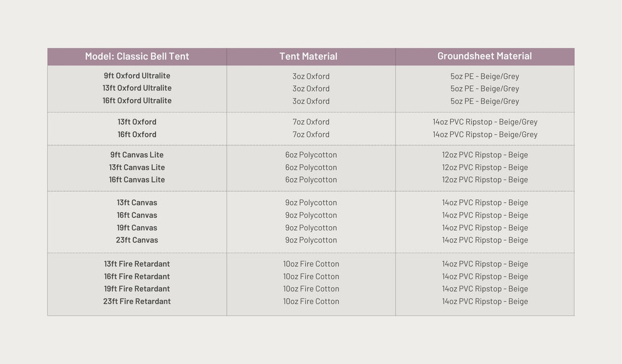Screen dimensions: 622x364
Task: Select the "13ft Fire Retardant" model name
Action: click(x=137, y=264)
